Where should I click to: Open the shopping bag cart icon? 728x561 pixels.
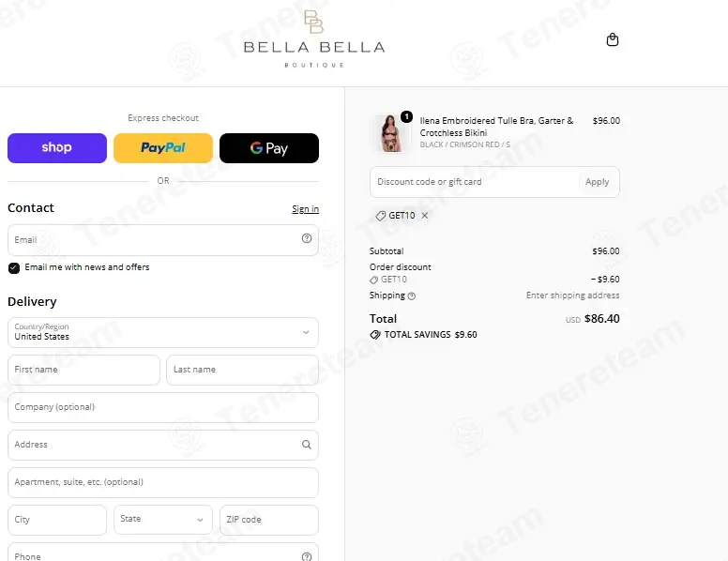click(x=613, y=40)
